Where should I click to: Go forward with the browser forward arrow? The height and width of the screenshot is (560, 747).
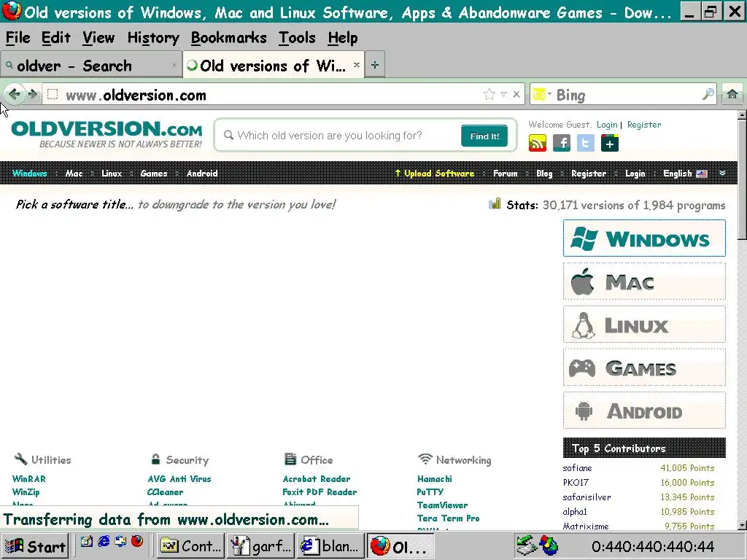(32, 94)
